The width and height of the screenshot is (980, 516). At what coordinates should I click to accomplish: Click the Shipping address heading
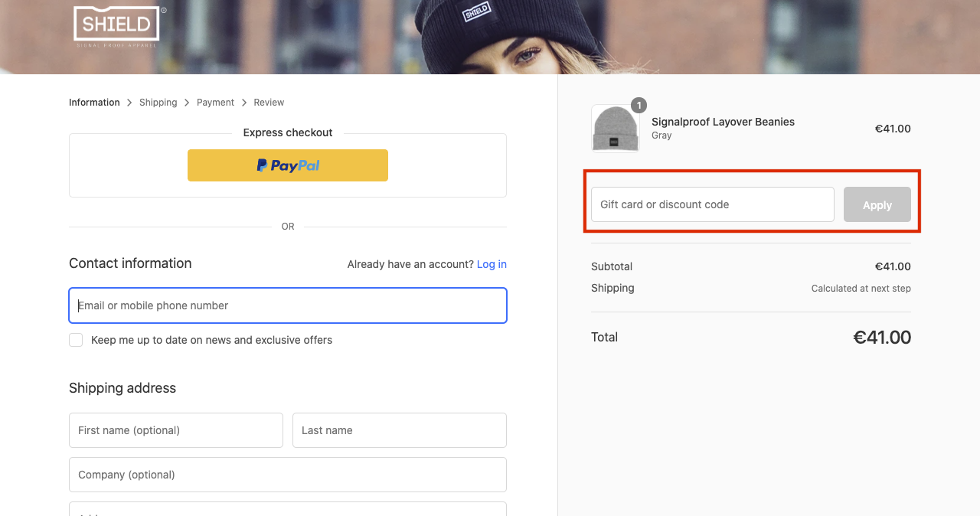pyautogui.click(x=122, y=388)
